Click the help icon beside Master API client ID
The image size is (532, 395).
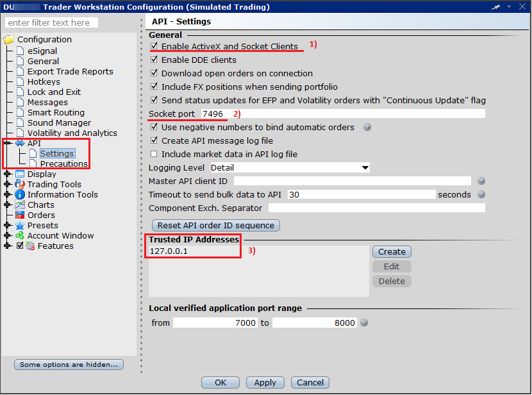[481, 181]
